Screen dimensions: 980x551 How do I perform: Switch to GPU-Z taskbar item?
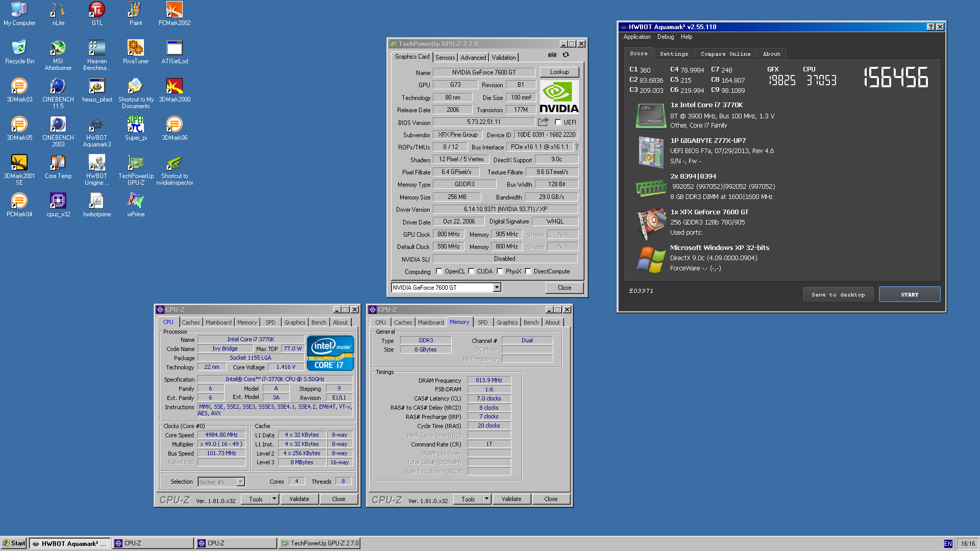pos(320,543)
